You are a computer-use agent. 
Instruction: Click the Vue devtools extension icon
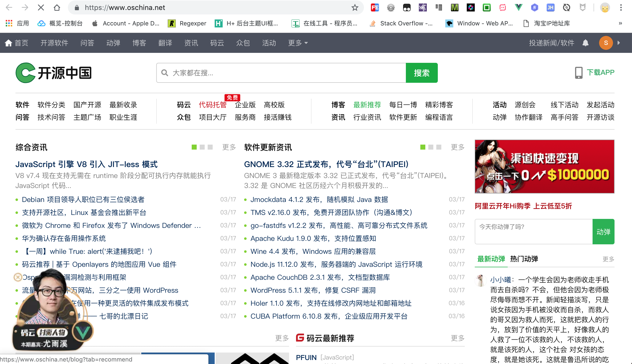(518, 7)
